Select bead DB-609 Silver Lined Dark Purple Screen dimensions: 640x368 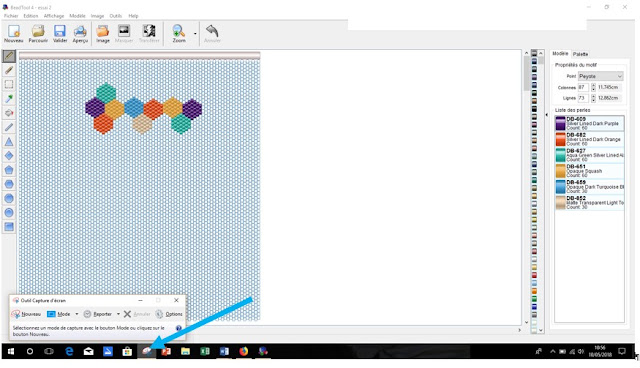[589, 123]
